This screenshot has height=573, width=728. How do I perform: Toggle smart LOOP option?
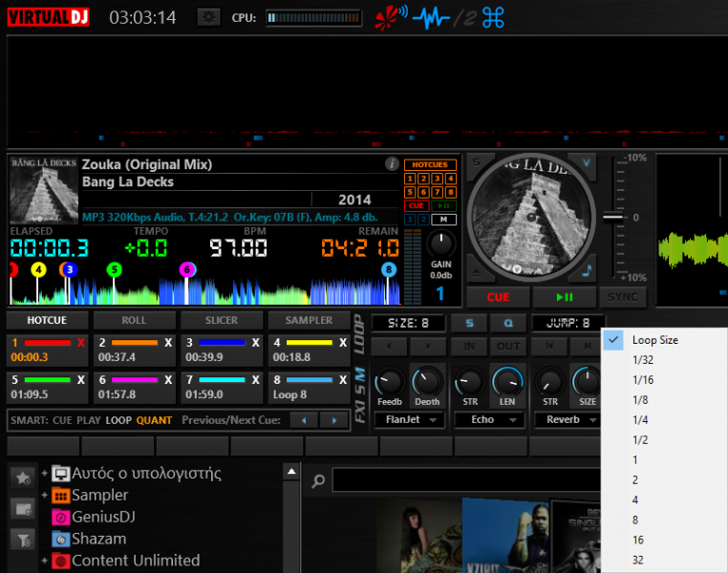pos(118,420)
